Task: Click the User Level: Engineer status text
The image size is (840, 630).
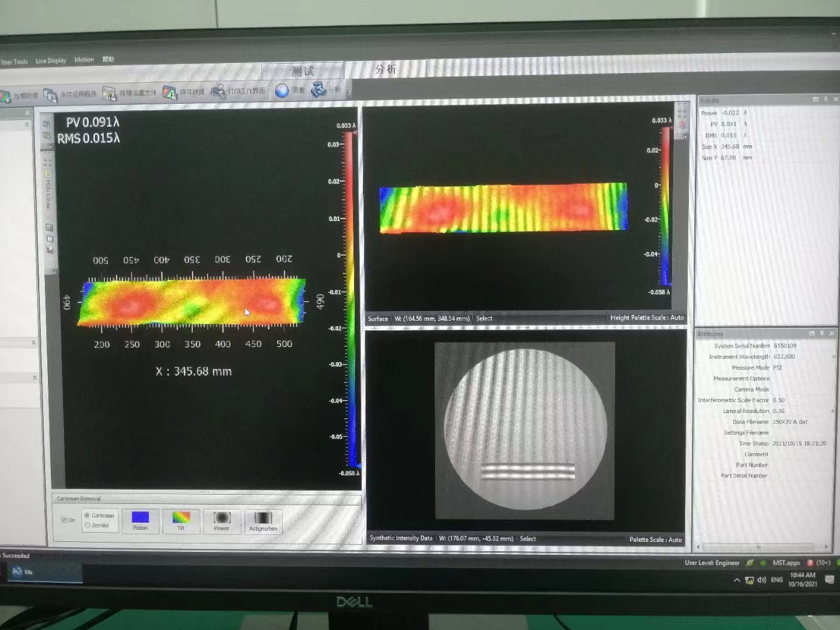Action: point(712,563)
